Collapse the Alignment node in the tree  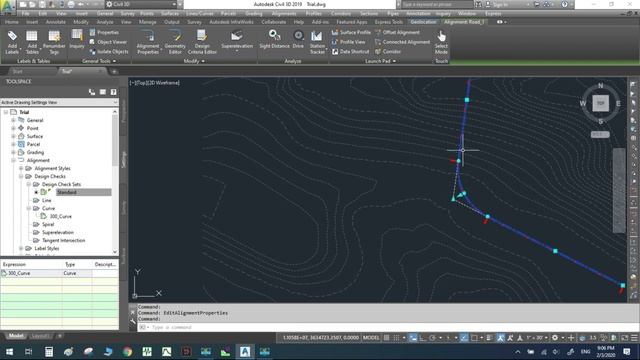pyautogui.click(x=13, y=160)
